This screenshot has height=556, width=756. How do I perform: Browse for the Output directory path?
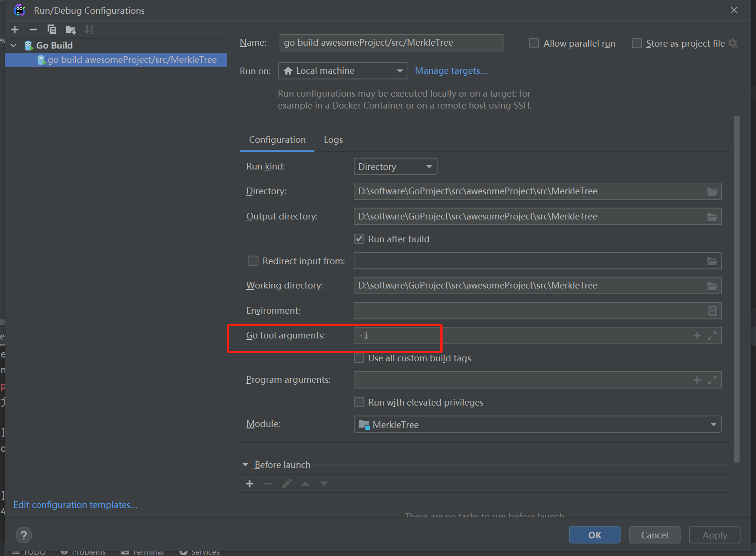pyautogui.click(x=712, y=217)
